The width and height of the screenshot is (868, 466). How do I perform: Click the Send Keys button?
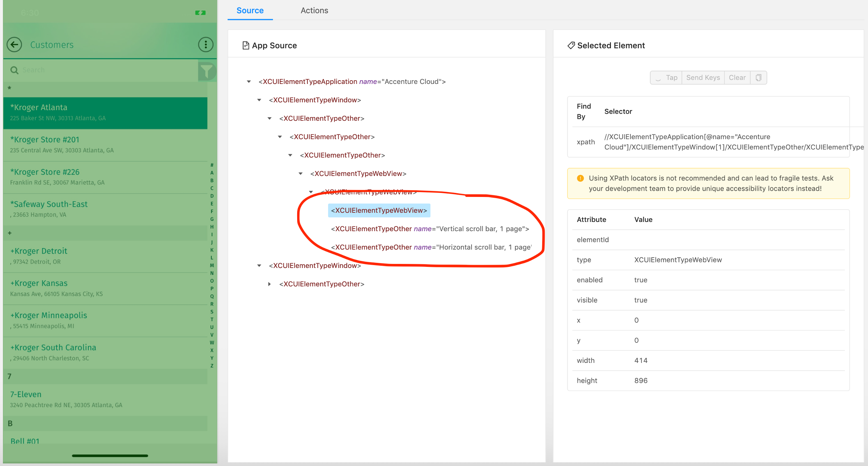click(703, 78)
